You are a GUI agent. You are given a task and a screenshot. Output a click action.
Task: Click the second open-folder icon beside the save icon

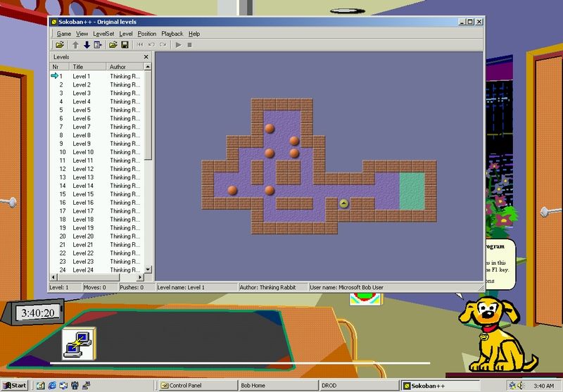(113, 45)
